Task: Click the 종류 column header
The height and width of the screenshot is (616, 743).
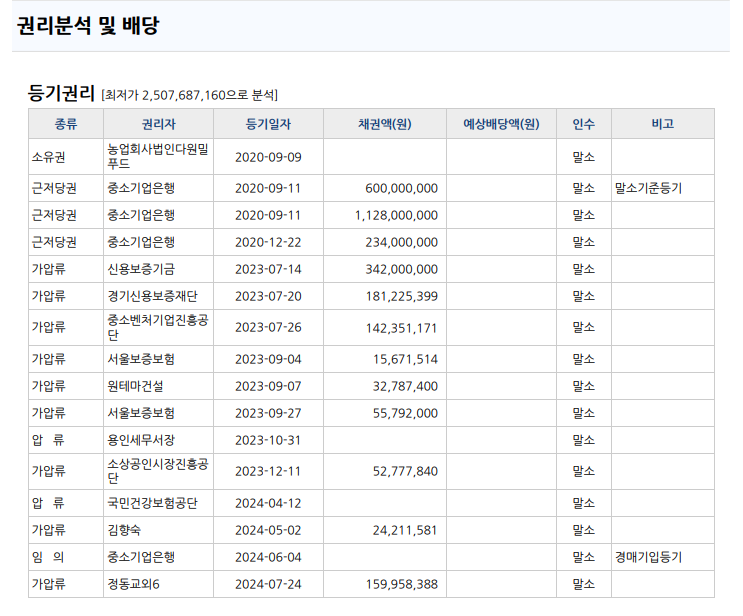Action: click(66, 124)
